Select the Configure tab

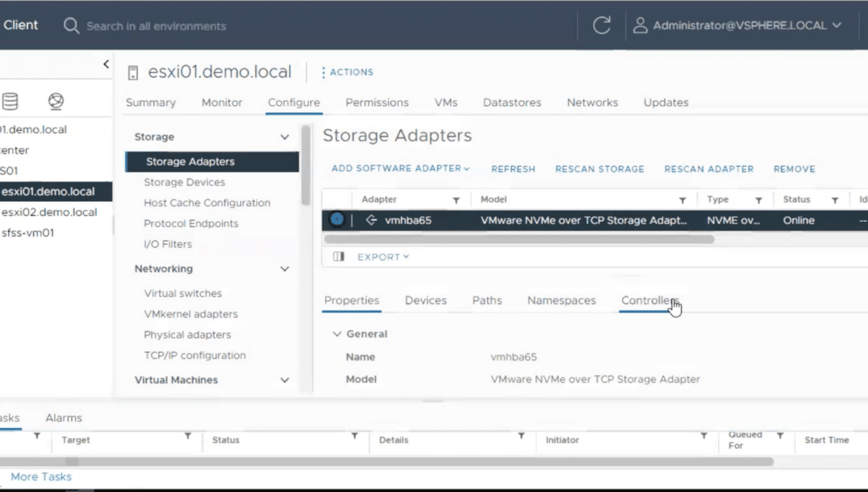coord(294,102)
